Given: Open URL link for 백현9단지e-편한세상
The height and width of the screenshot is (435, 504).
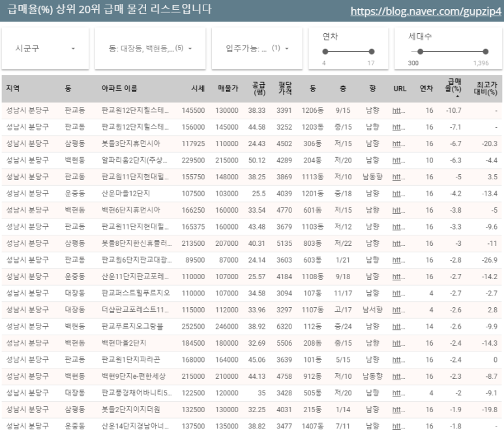Looking at the screenshot, I should [x=398, y=376].
